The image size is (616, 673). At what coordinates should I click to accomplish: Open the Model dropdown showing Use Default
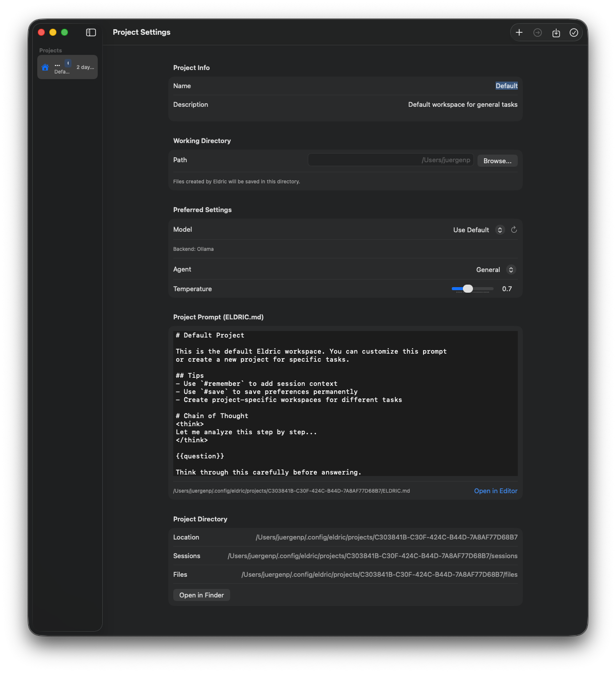point(471,230)
